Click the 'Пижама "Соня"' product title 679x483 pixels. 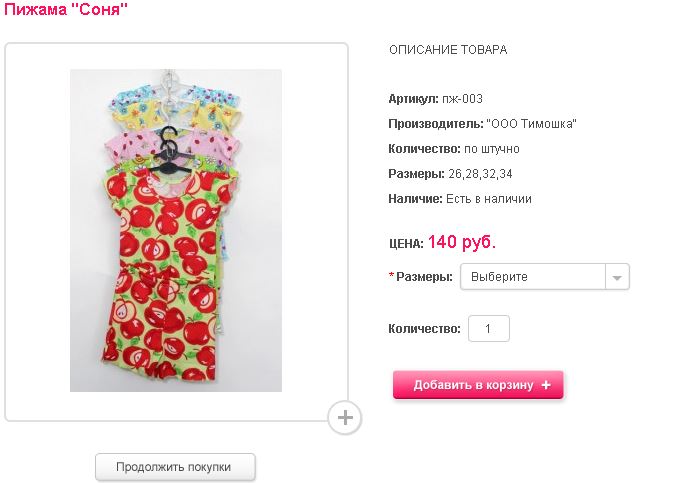tap(66, 10)
